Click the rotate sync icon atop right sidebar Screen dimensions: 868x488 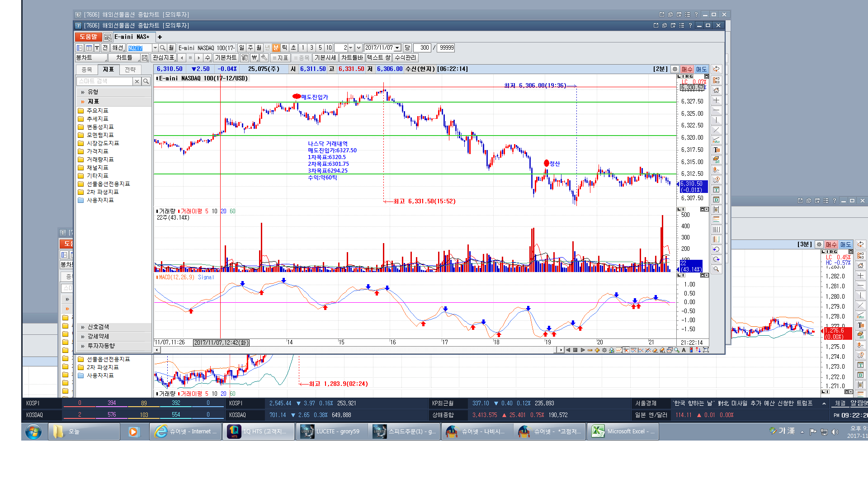pos(716,69)
